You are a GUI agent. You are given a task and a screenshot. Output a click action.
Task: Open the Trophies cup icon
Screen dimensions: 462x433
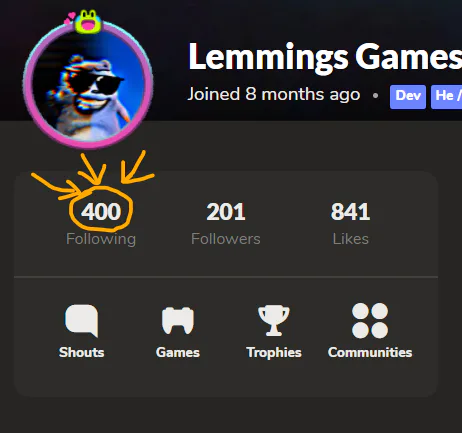click(x=274, y=320)
